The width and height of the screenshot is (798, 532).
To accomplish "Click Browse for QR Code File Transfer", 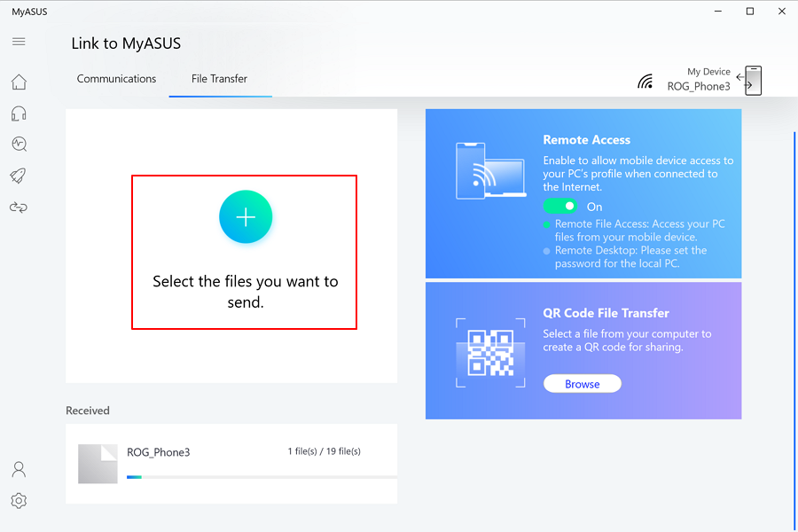I will pos(583,384).
